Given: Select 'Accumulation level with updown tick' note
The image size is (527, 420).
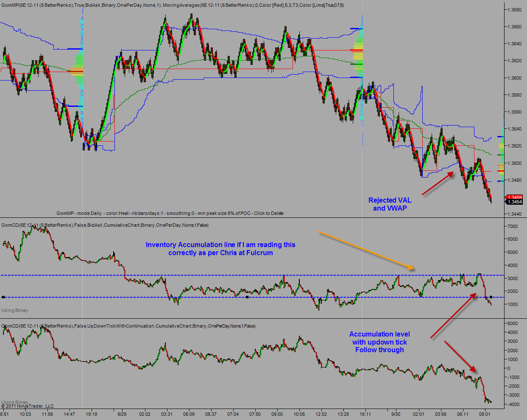Looking at the screenshot, I should pos(379,342).
